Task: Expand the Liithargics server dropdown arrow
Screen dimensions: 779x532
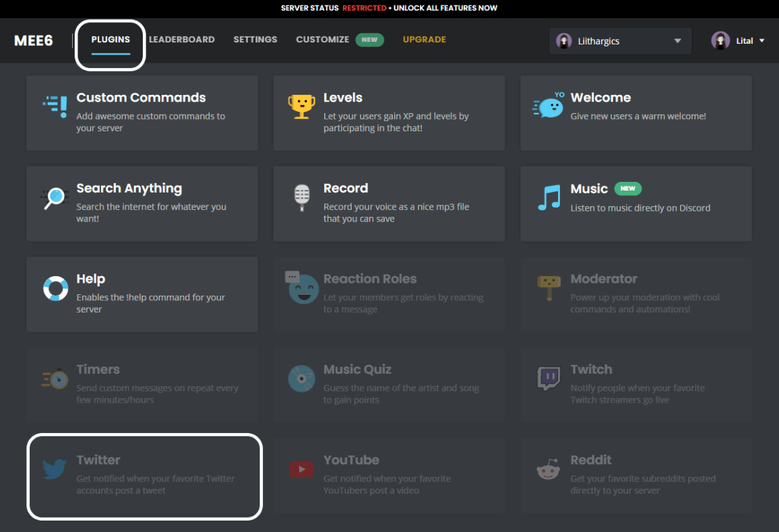Action: (x=677, y=40)
